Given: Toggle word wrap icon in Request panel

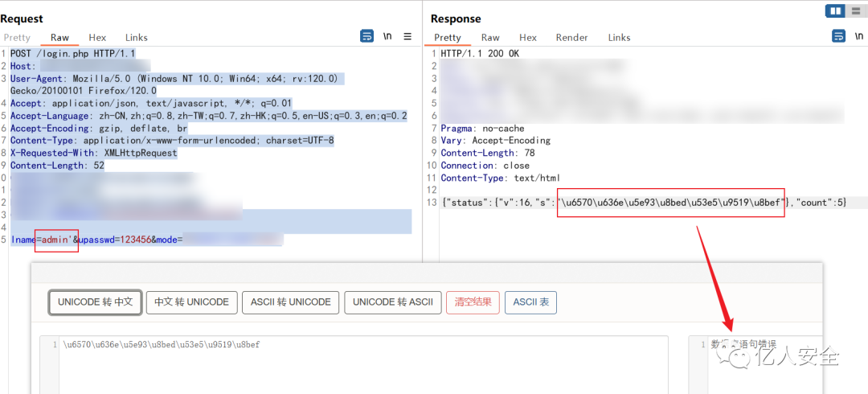Looking at the screenshot, I should (x=366, y=36).
